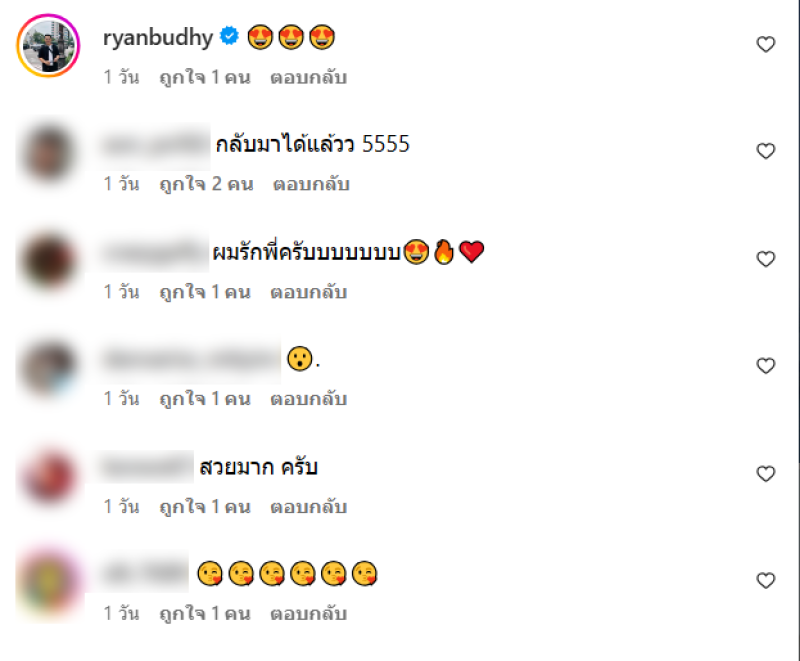
Task: View the 2 likes on 'กลับมาได้แล้วว' comment
Action: [206, 184]
